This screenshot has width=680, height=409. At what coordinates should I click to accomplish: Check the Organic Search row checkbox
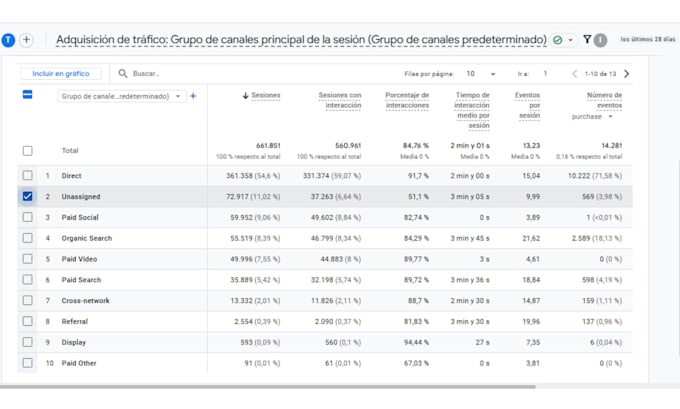point(27,238)
